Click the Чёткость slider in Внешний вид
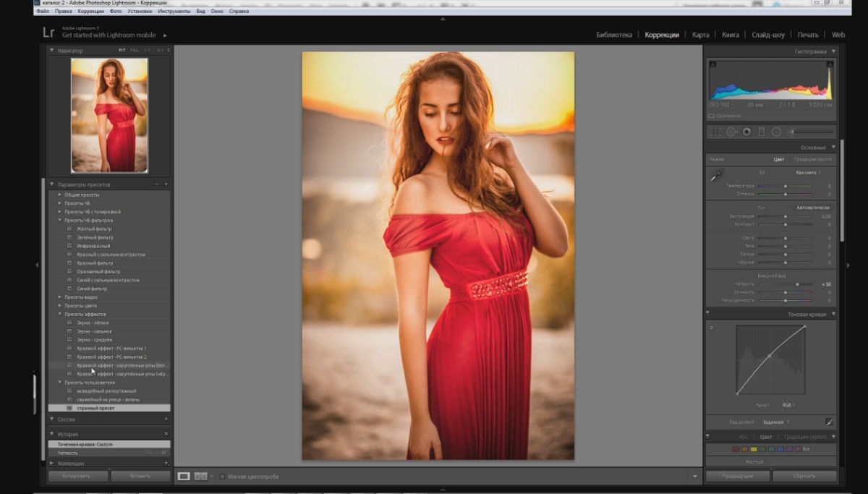 785,284
